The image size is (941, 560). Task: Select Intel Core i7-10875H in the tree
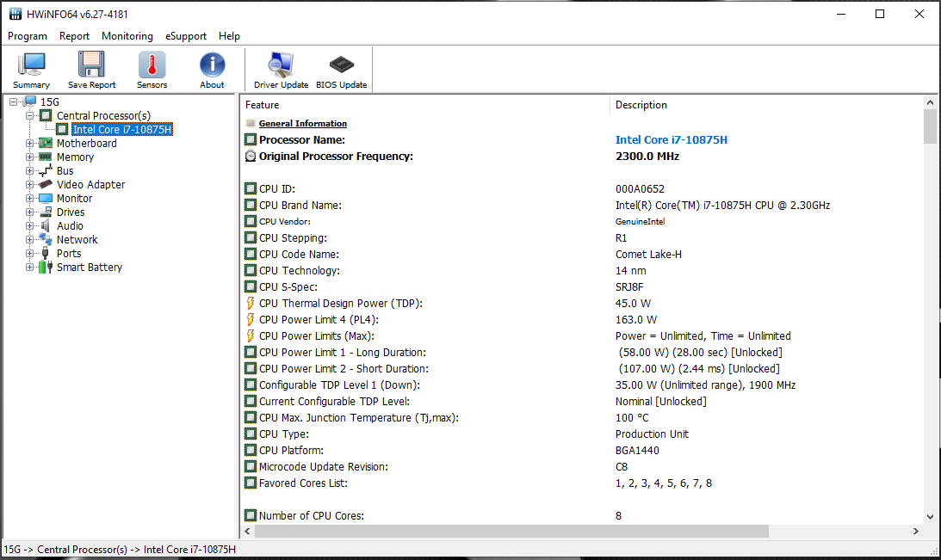coord(122,130)
